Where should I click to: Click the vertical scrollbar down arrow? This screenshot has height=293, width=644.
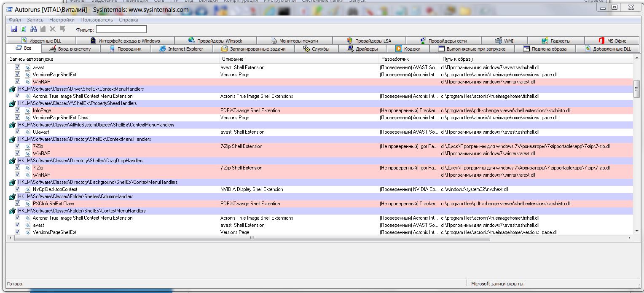point(636,231)
